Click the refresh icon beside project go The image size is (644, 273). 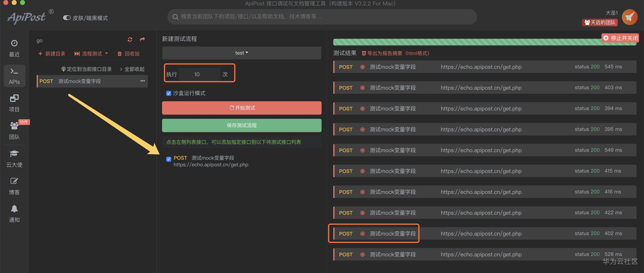(x=130, y=40)
